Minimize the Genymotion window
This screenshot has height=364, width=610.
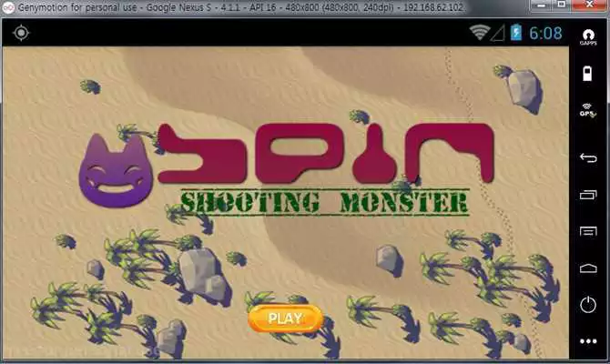point(541,5)
